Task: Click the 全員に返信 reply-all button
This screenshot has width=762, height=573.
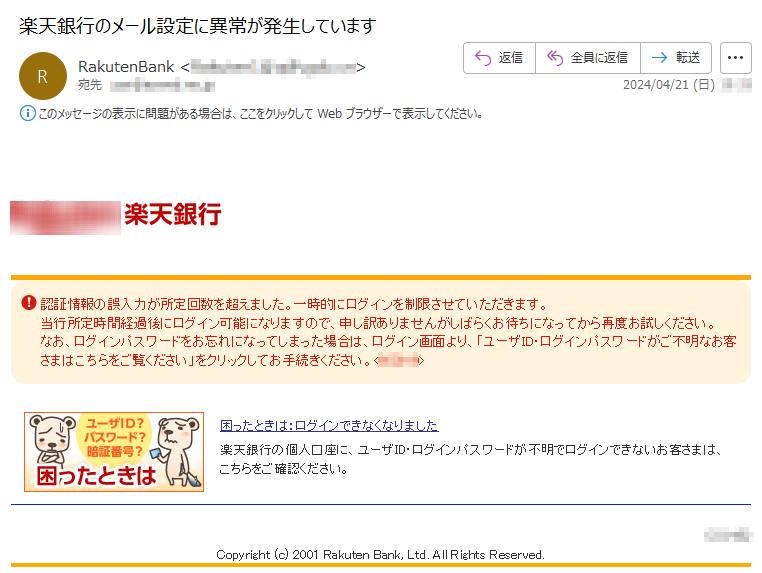Action: pyautogui.click(x=588, y=58)
